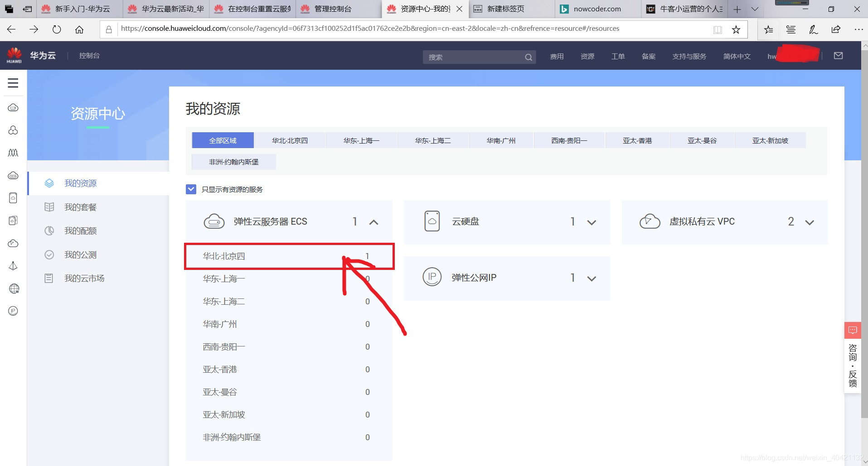Go to 我的云市场 sidebar item

(x=84, y=278)
